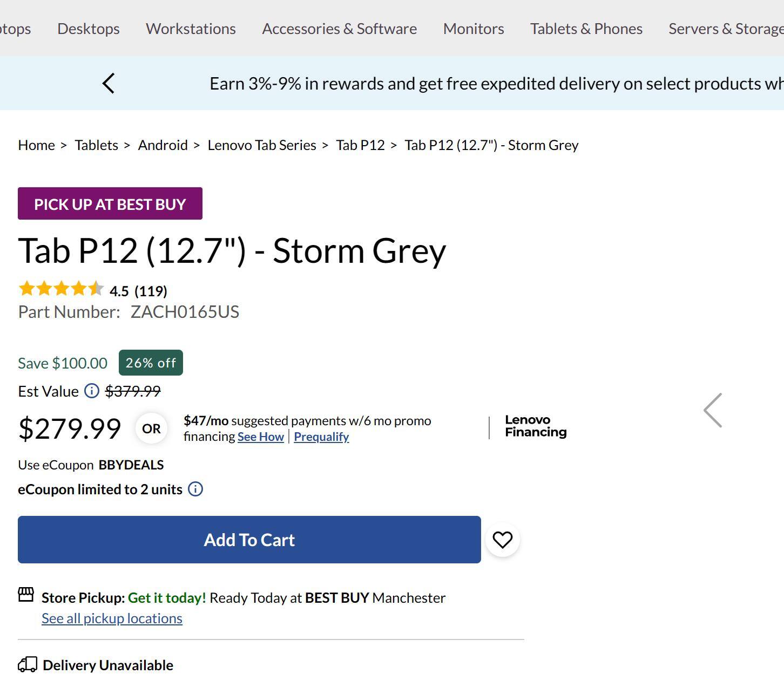This screenshot has width=784, height=681.
Task: Click the banner's previous arrow
Action: point(109,84)
